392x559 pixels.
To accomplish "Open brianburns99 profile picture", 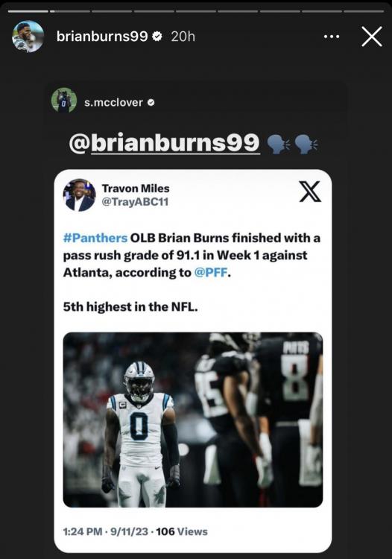I will coord(28,37).
